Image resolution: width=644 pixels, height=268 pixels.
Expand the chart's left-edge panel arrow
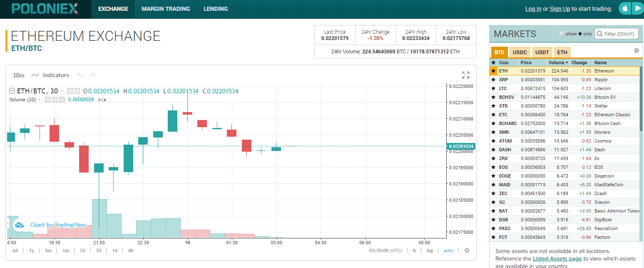(x=7, y=224)
